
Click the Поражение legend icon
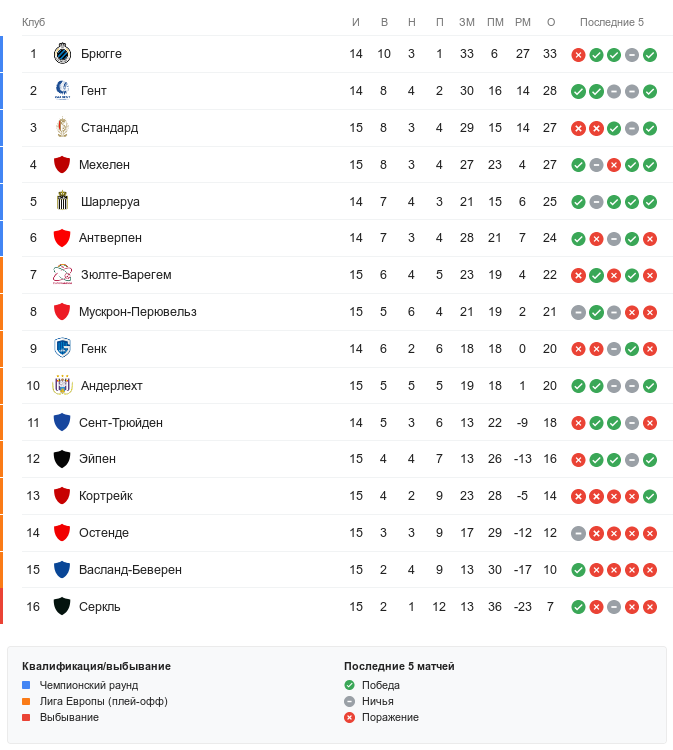[x=349, y=717]
